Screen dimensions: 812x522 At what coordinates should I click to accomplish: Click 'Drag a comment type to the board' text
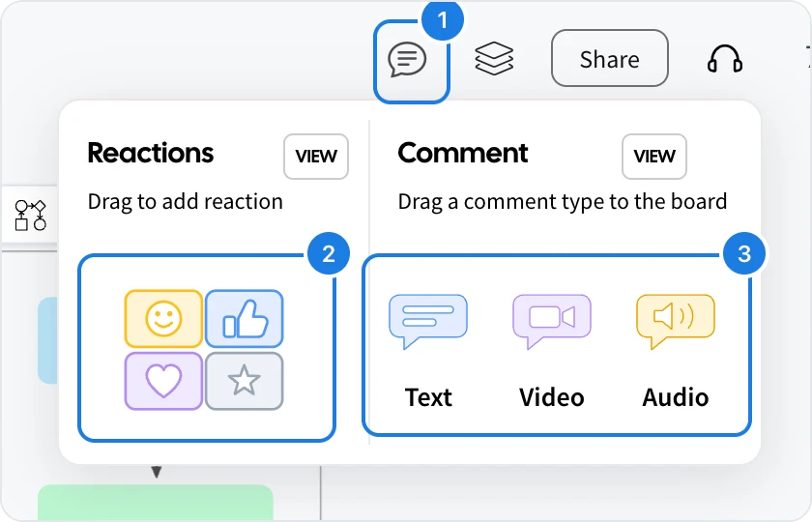click(x=563, y=201)
